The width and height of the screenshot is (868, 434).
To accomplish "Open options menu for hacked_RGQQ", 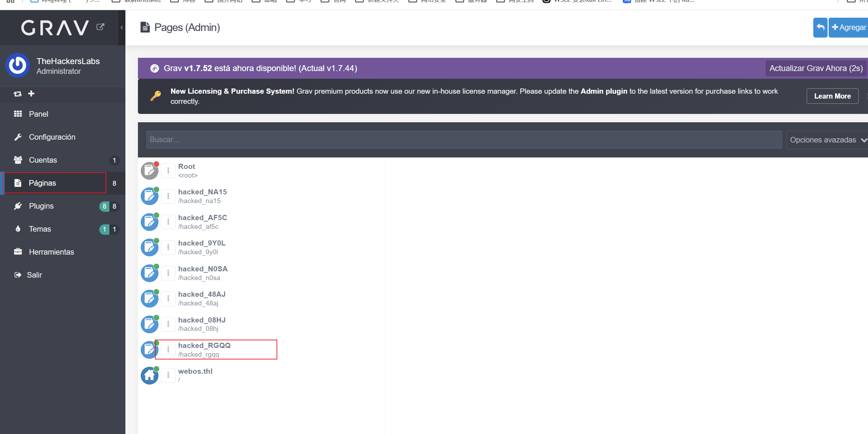I will 168,350.
